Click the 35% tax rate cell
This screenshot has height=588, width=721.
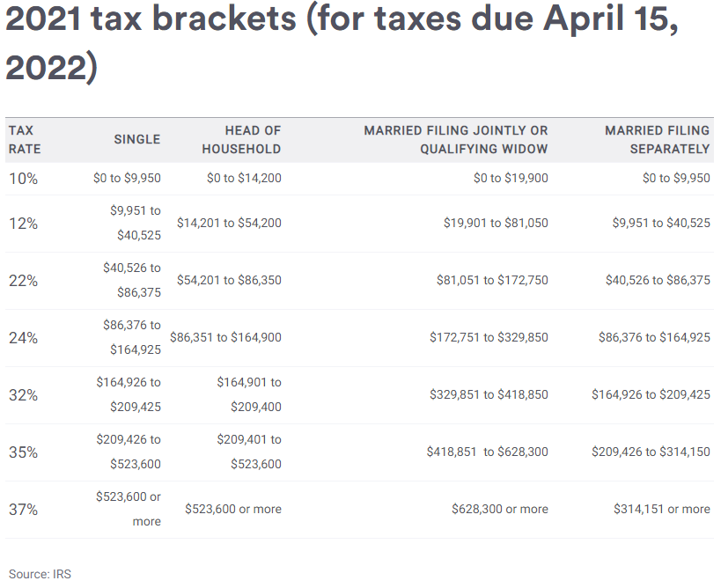tap(24, 452)
